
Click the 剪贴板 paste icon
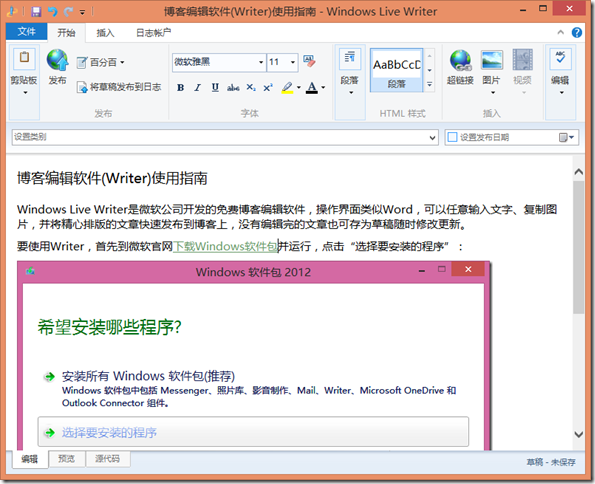24,58
